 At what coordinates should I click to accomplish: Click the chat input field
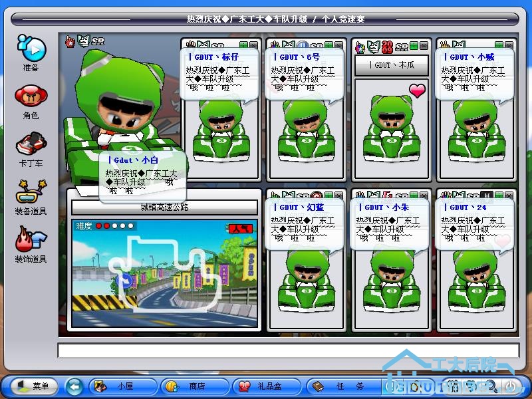coord(287,350)
